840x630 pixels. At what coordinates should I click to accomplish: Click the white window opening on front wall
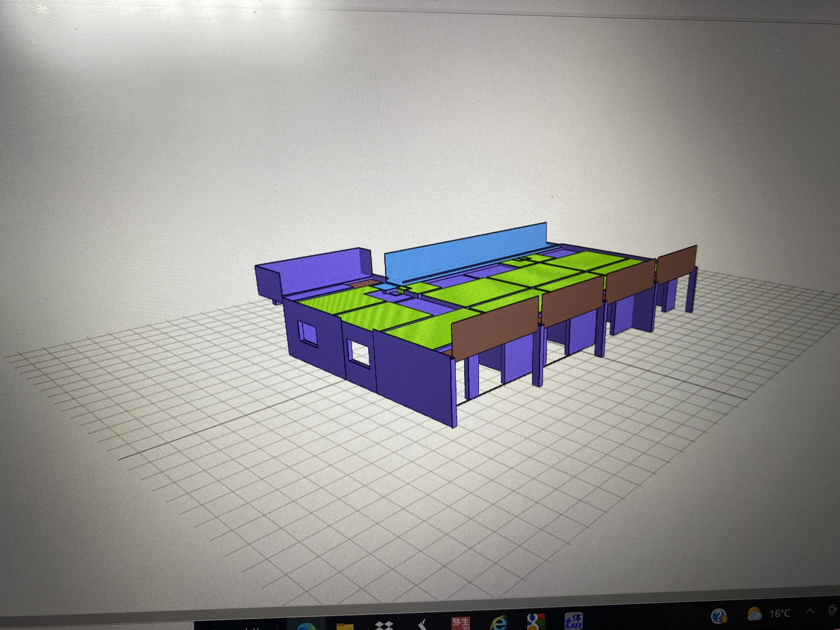[x=359, y=353]
